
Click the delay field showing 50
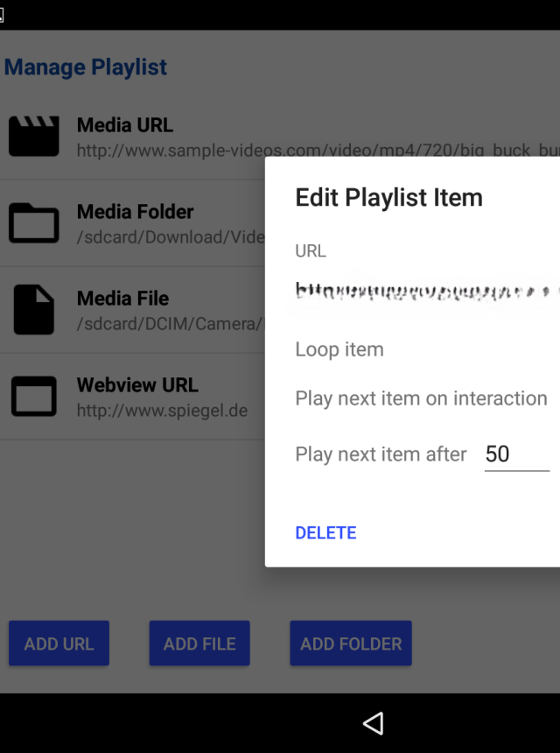[516, 454]
